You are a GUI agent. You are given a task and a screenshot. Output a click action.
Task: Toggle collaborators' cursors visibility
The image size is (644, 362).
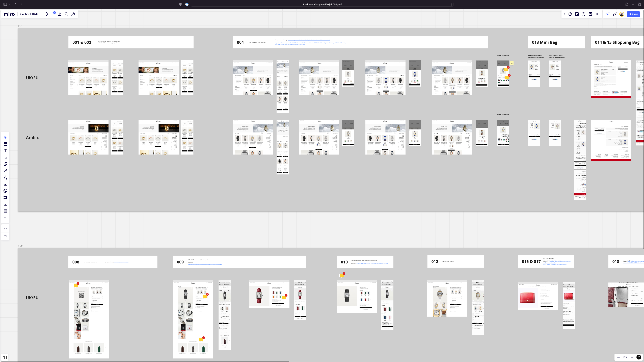point(608,14)
